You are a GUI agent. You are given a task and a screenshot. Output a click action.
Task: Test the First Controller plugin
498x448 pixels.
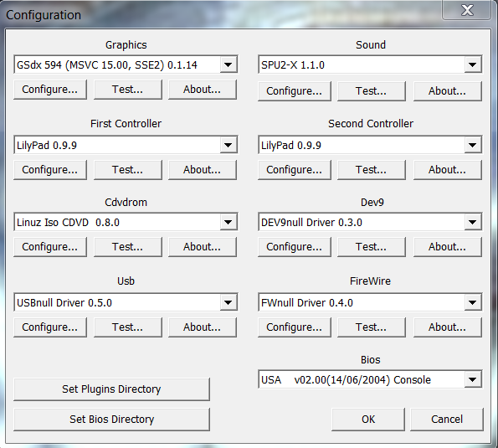(x=128, y=170)
